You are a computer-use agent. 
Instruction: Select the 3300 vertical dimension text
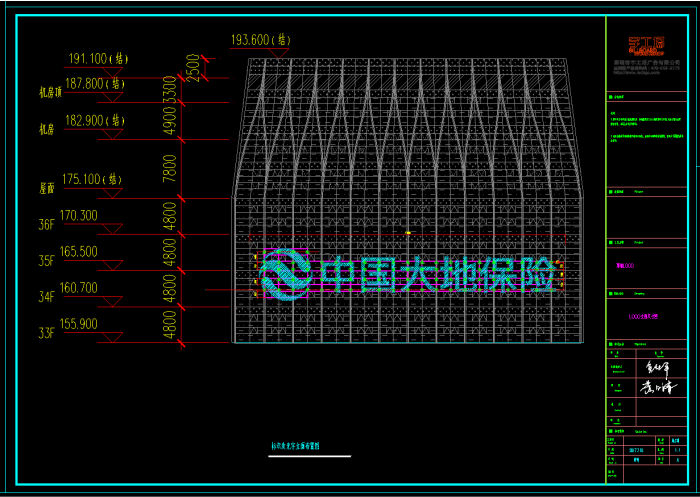(x=169, y=90)
